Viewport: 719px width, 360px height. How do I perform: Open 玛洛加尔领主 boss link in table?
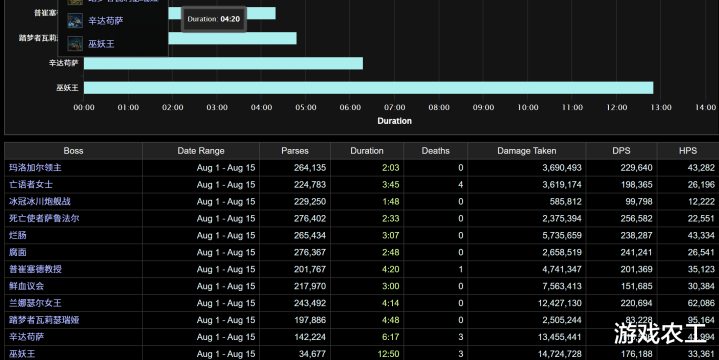[35, 168]
